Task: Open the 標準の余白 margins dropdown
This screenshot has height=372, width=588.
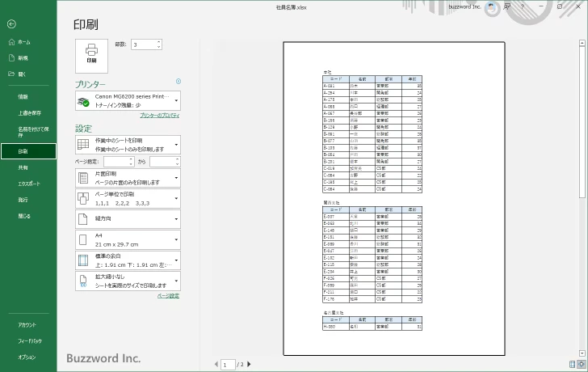Action: click(x=128, y=260)
